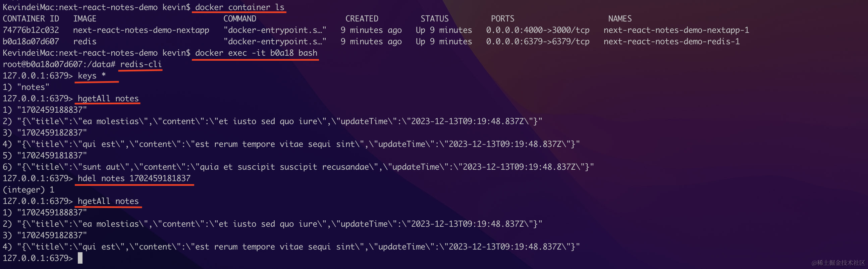Screen dimensions: 868x269
Task: Click the 'hdel notes 1702459181837' command
Action: [x=134, y=178]
